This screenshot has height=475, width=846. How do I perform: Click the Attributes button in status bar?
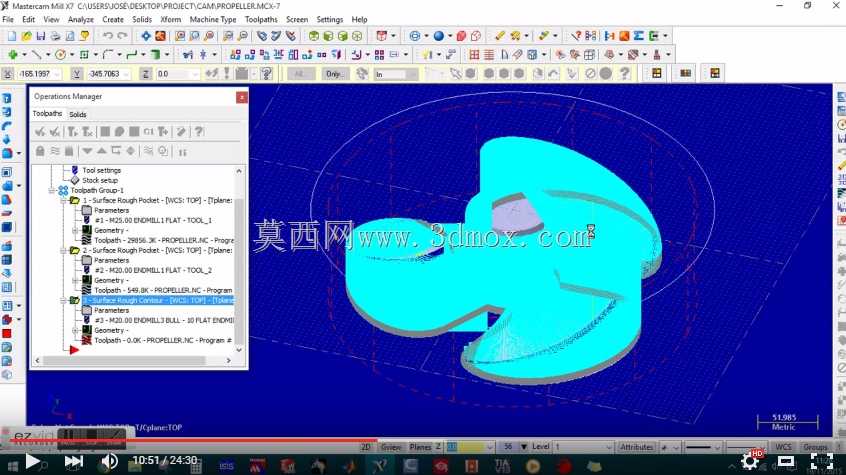coord(637,447)
